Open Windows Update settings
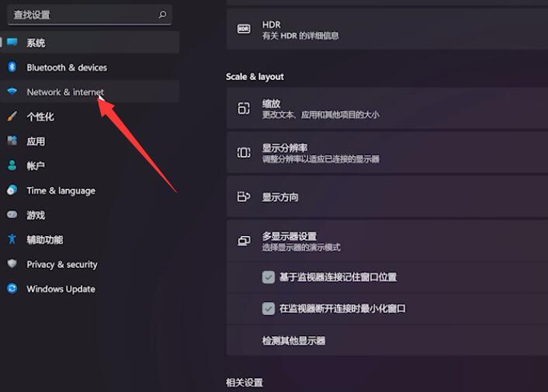 coord(89,289)
